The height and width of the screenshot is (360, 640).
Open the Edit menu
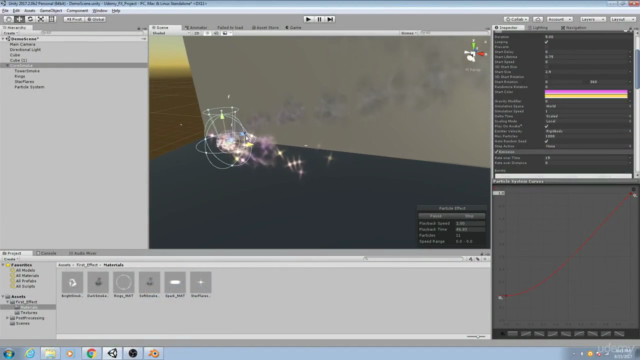point(16,11)
